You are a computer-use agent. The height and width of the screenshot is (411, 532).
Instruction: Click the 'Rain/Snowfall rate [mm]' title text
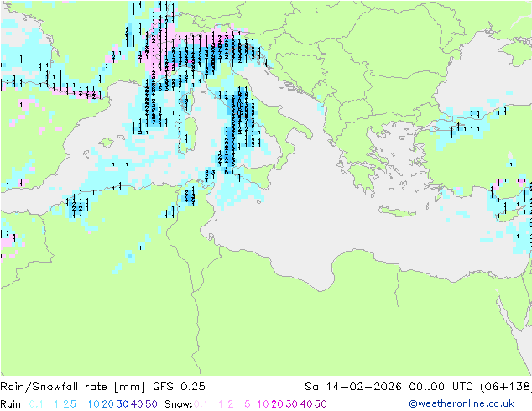coord(73,387)
